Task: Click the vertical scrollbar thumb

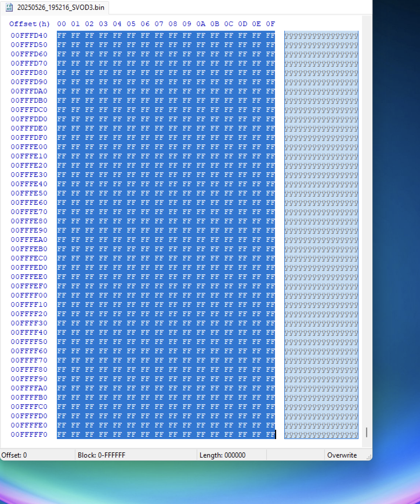Action: click(x=367, y=432)
